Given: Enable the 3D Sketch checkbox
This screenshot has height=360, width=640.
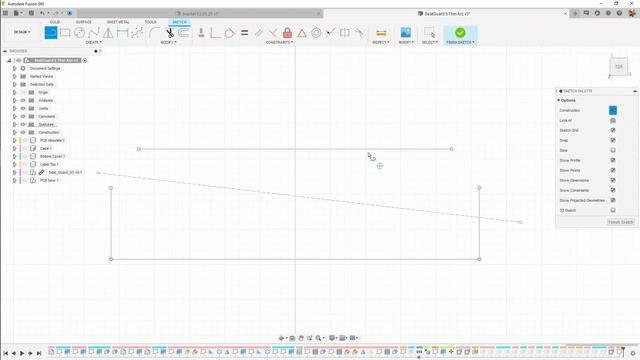Looking at the screenshot, I should pos(613,210).
